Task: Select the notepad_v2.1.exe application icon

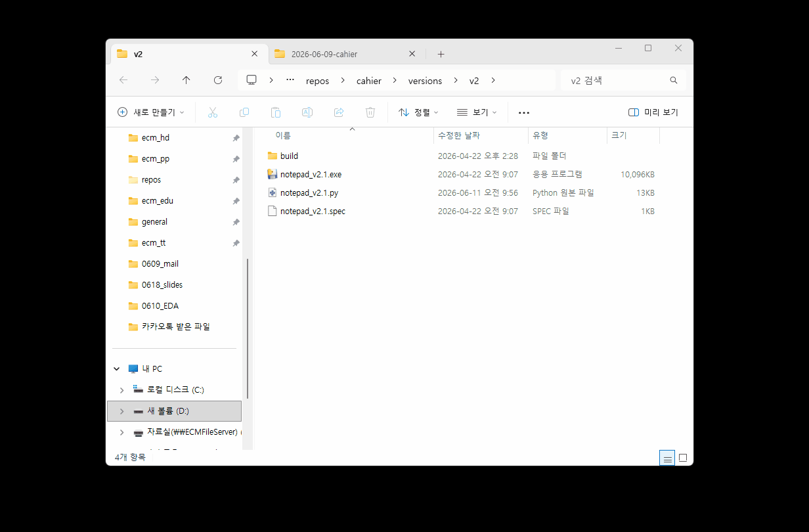Action: (x=273, y=174)
